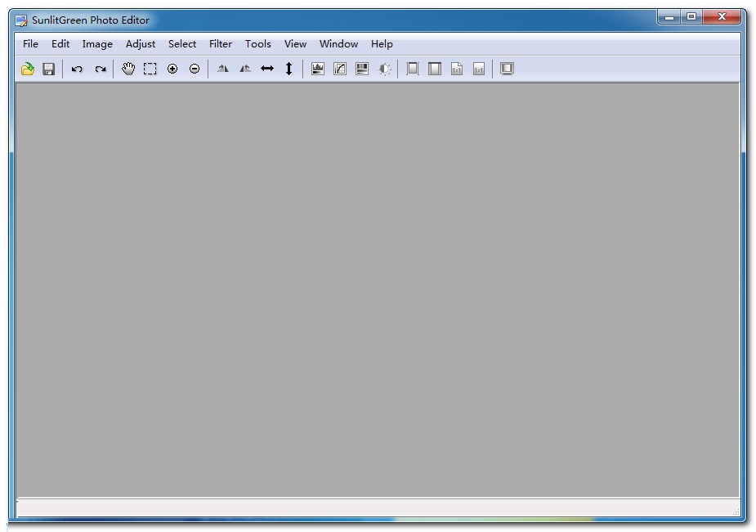This screenshot has width=756, height=532.
Task: Undo the last action via toolbar arrow
Action: pos(77,69)
